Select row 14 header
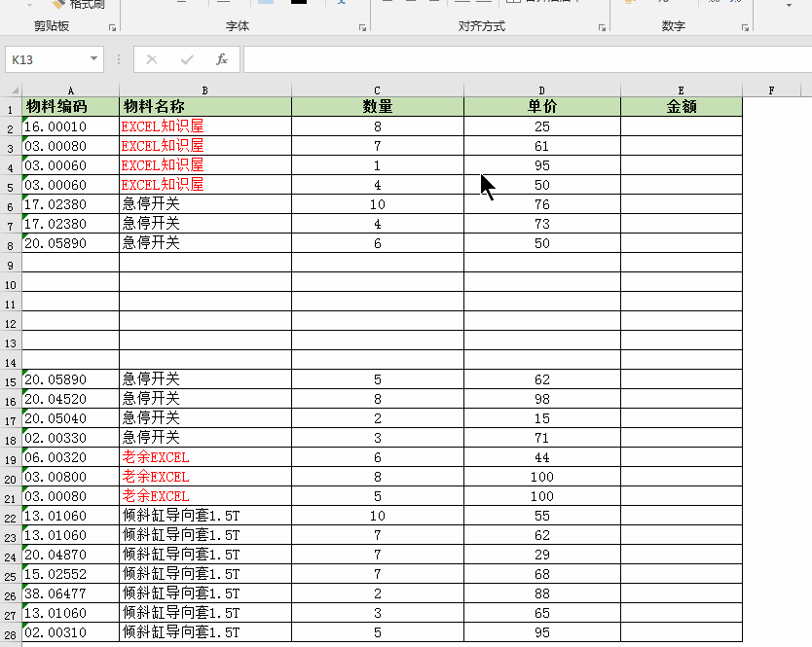812x647 pixels. pos(11,361)
